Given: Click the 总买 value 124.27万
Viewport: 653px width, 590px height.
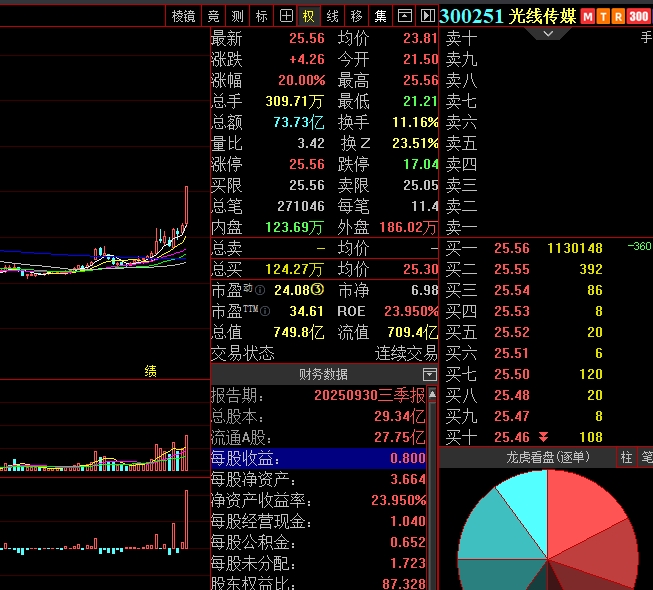Looking at the screenshot, I should [x=294, y=269].
